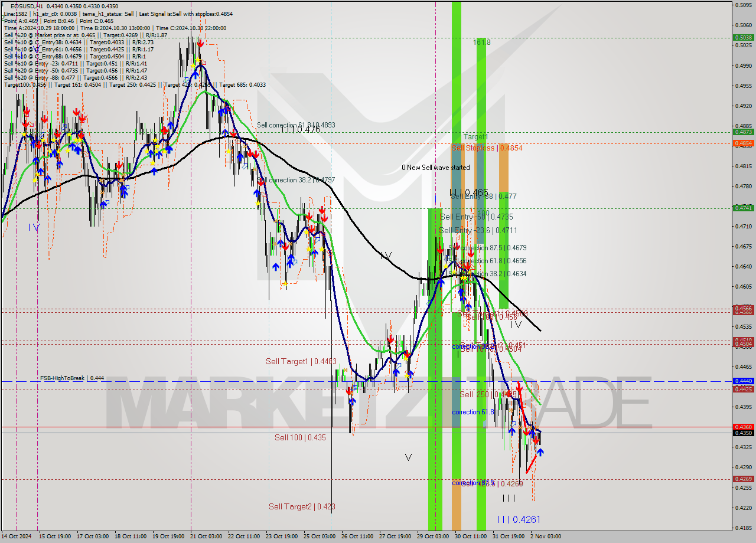Select the green 0.4741 price axis tag
Image resolution: width=756 pixels, height=543 pixels.
click(743, 208)
